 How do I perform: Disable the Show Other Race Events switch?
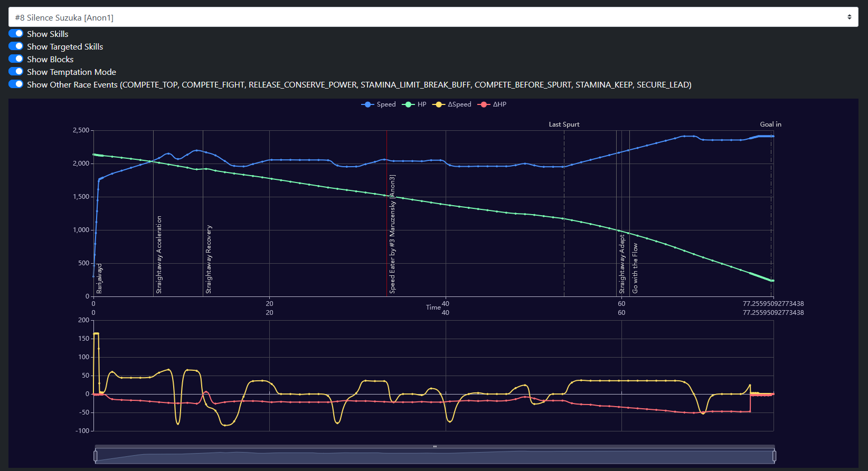pos(16,84)
